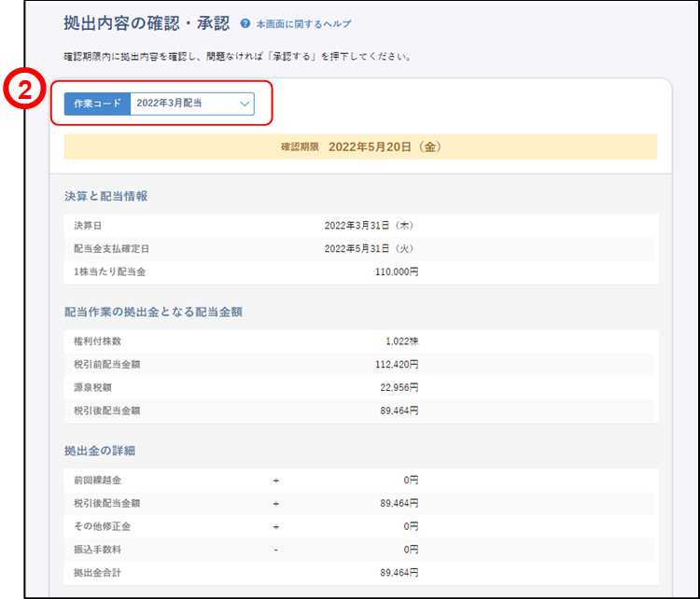Open the 2022年3月配当 dropdown

tap(191, 104)
